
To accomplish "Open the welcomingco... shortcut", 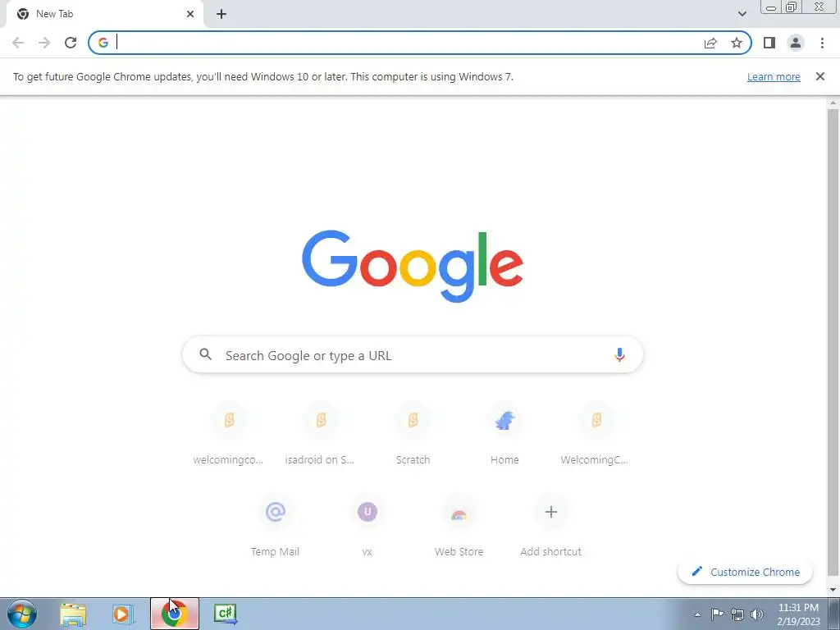I will click(229, 433).
